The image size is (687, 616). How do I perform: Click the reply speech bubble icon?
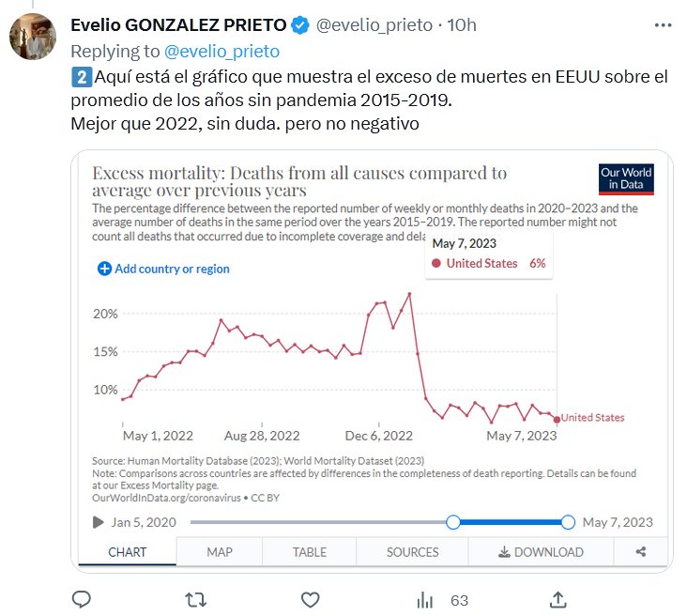click(x=82, y=599)
